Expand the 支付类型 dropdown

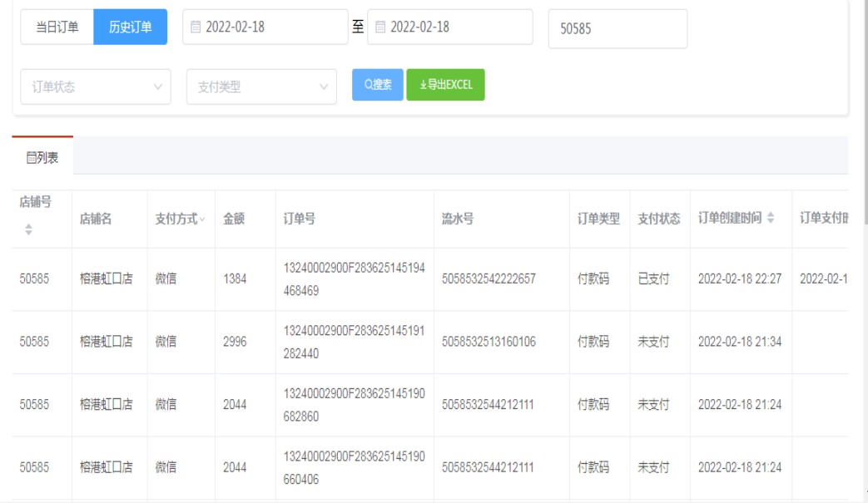click(261, 86)
